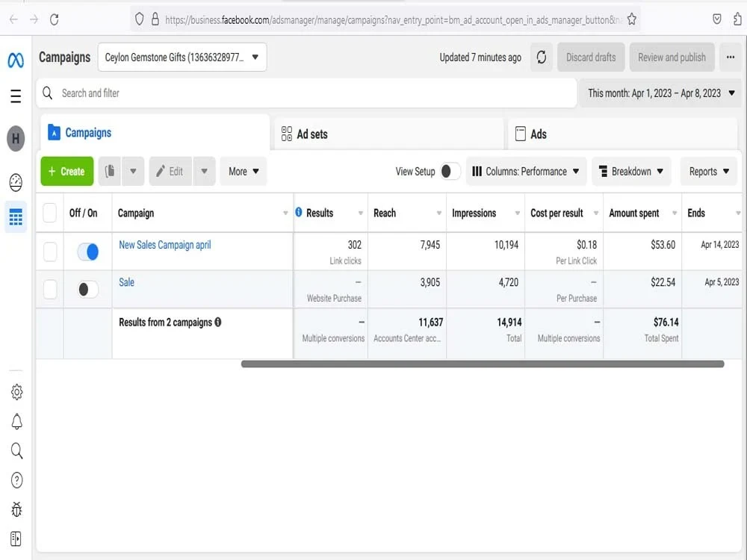
Task: Click the browser extensions icon
Action: click(737, 19)
